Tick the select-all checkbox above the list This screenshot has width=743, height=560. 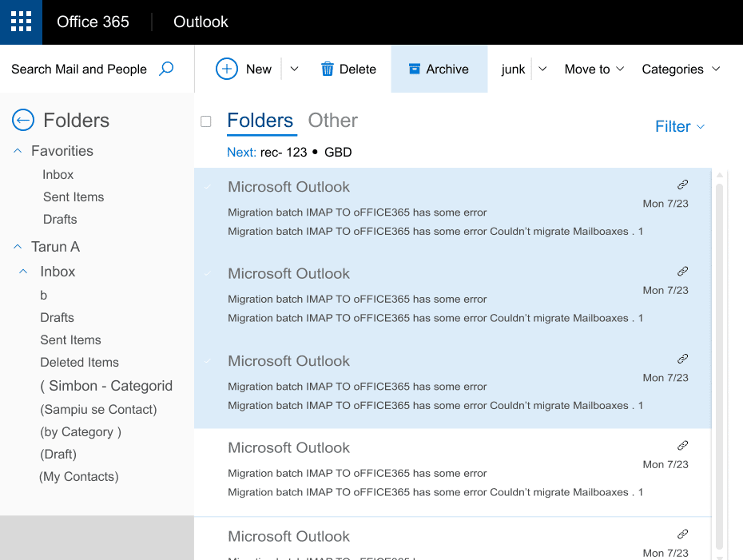point(206,121)
